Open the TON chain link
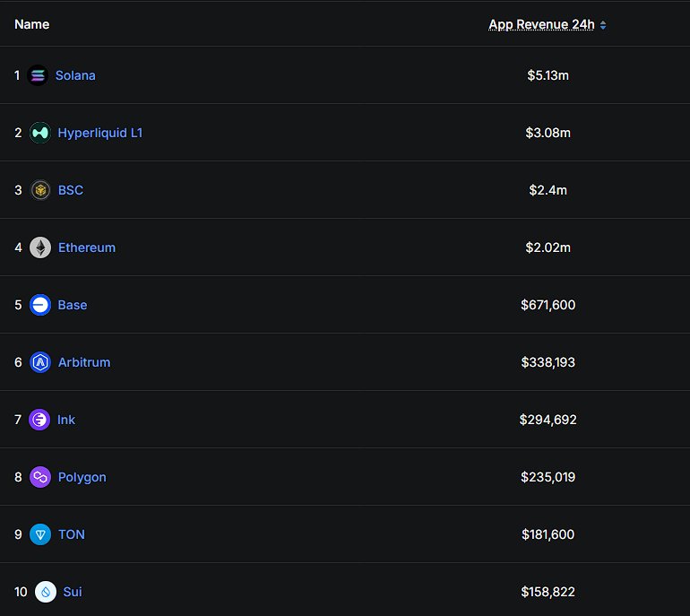This screenshot has height=616, width=690. click(x=72, y=534)
